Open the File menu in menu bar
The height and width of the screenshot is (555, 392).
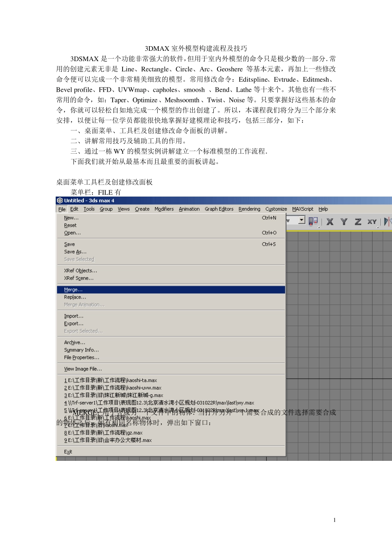tap(62, 209)
